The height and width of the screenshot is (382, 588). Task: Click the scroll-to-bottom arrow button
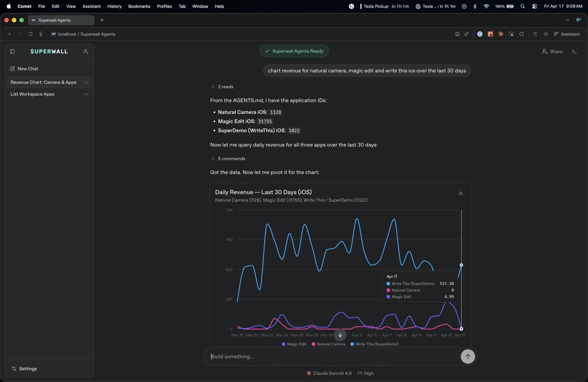[340, 335]
